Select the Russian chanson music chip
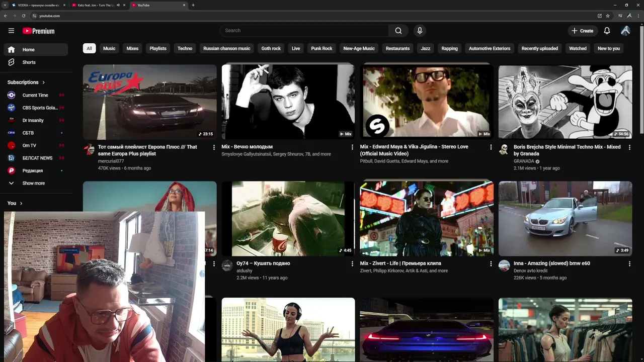The width and height of the screenshot is (644, 362). (x=226, y=48)
